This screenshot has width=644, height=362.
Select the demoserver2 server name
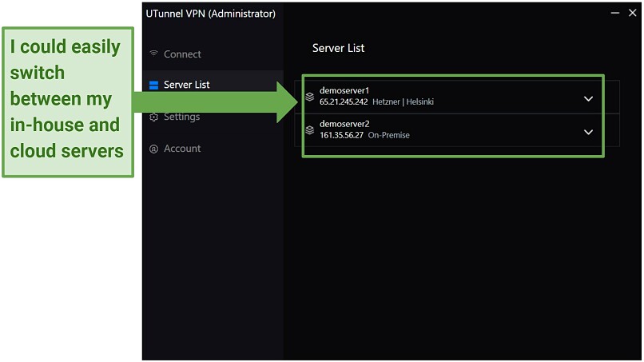(x=344, y=124)
